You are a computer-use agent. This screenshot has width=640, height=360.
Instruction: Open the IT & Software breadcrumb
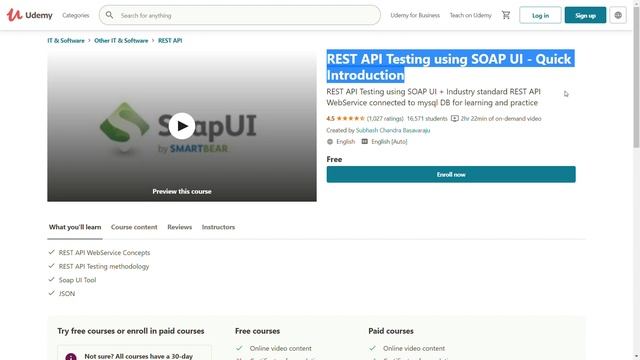click(x=66, y=40)
